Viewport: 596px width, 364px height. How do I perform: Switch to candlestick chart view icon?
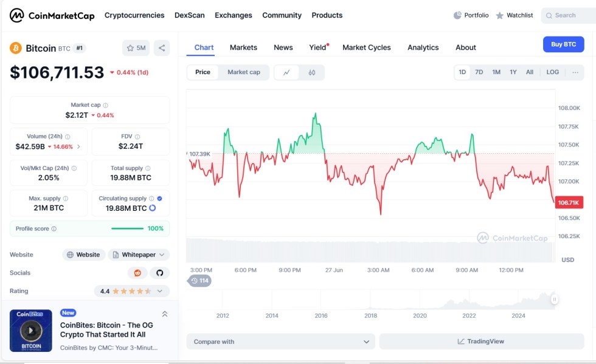pos(312,72)
